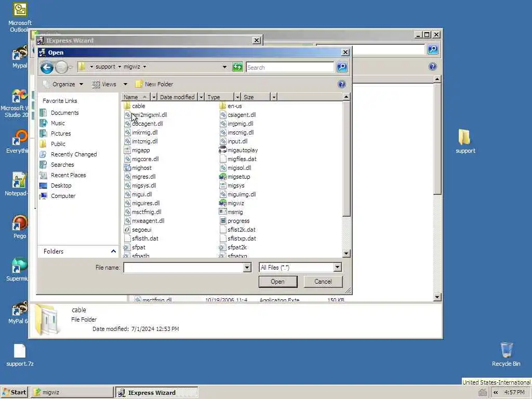Viewport: 532px width, 399px height.
Task: Open the Recent Places link
Action: (63, 175)
